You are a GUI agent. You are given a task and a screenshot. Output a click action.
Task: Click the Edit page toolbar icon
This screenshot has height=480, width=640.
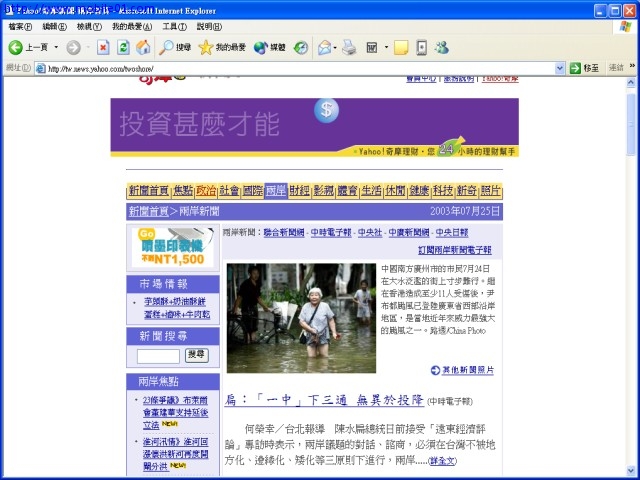point(372,47)
